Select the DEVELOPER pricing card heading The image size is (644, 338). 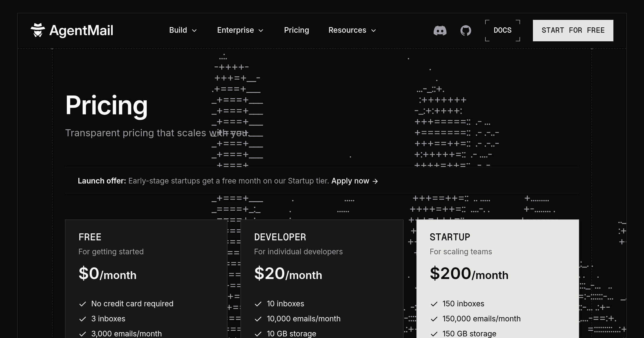[280, 237]
